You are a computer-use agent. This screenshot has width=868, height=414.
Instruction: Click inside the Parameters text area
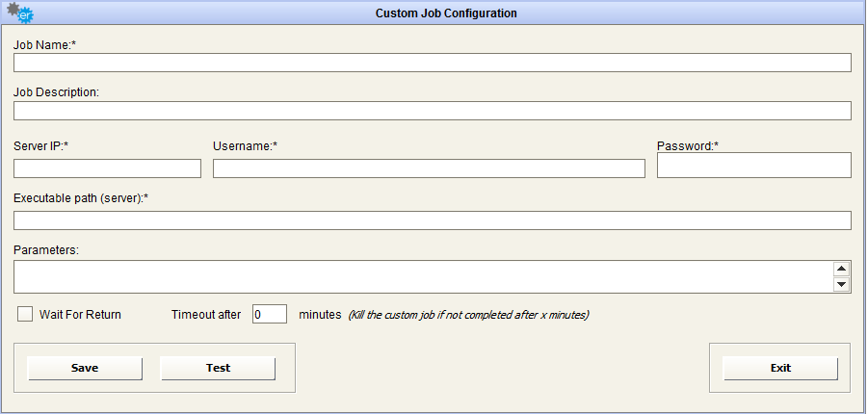coord(422,276)
